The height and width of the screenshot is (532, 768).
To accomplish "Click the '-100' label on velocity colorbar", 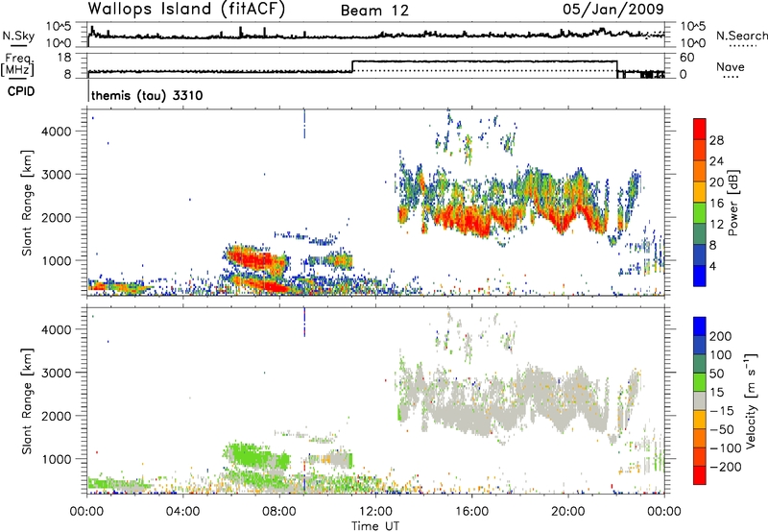I will coord(726,448).
